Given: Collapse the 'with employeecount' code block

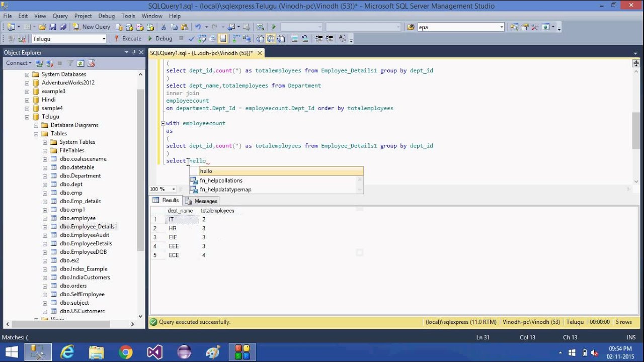Looking at the screenshot, I should [163, 123].
